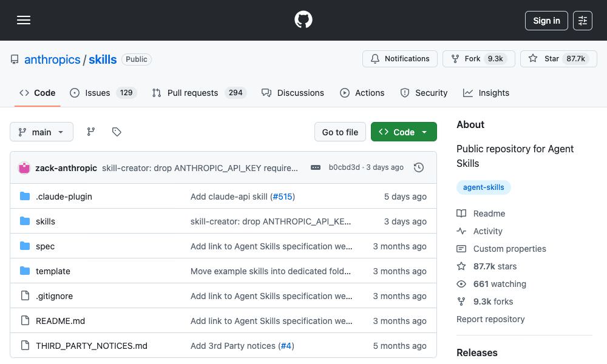Click the Activity sidebar item

486,231
